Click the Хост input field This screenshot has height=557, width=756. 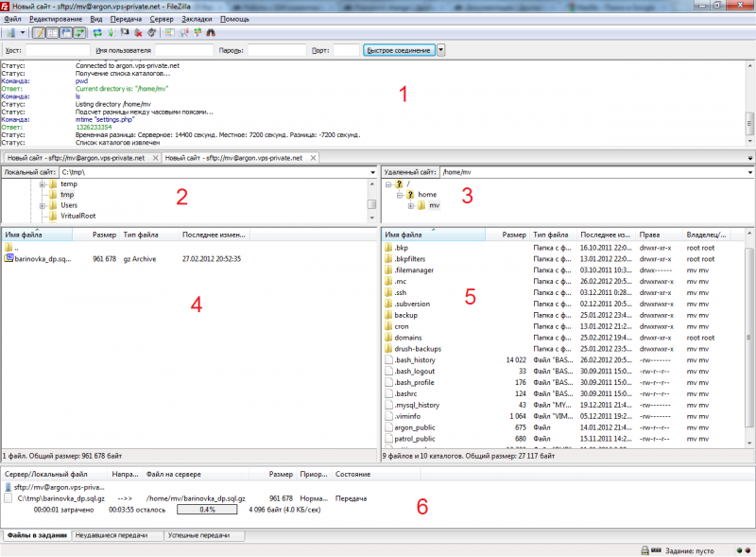(57, 50)
